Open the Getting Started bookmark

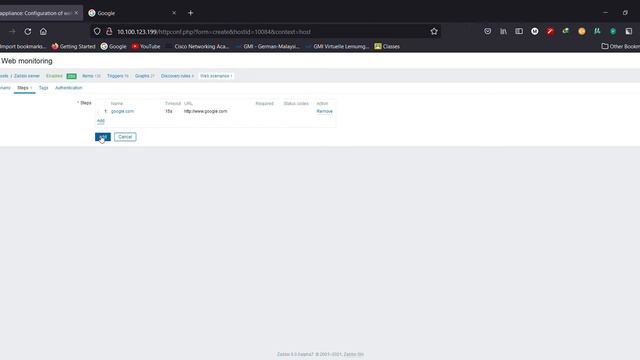(x=73, y=47)
